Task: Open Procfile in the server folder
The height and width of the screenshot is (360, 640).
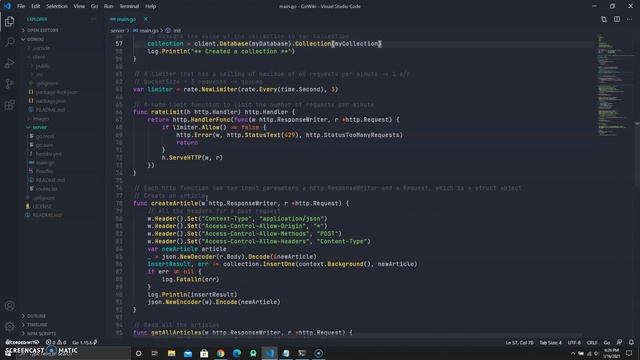Action: [x=44, y=171]
